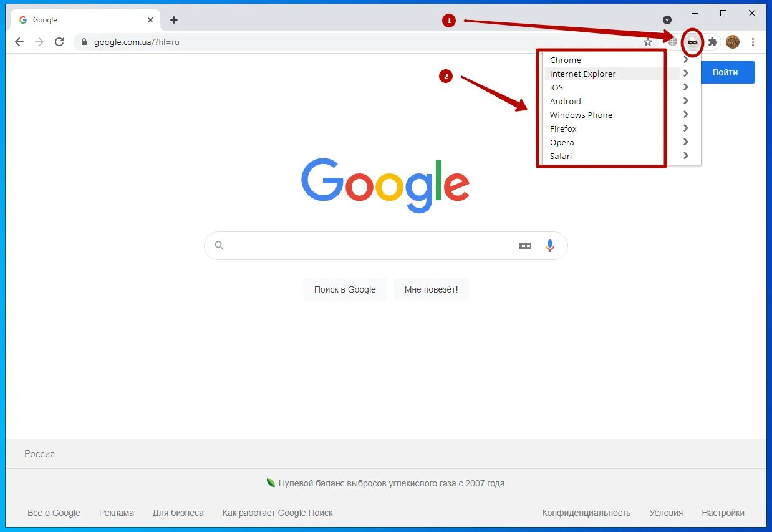The image size is (772, 532).
Task: Go back to the previous page
Action: [19, 42]
